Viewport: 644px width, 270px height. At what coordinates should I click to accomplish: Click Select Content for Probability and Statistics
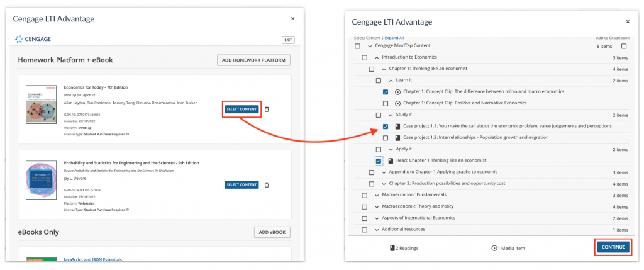point(241,185)
